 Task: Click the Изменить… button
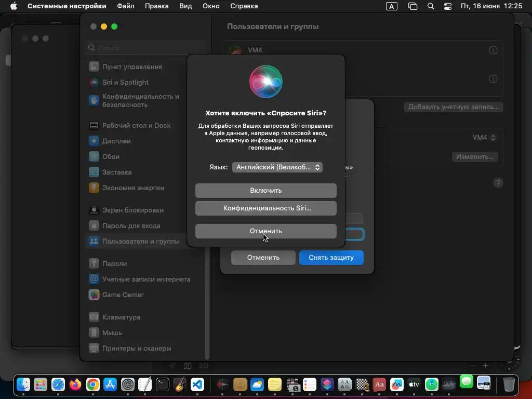pos(475,157)
